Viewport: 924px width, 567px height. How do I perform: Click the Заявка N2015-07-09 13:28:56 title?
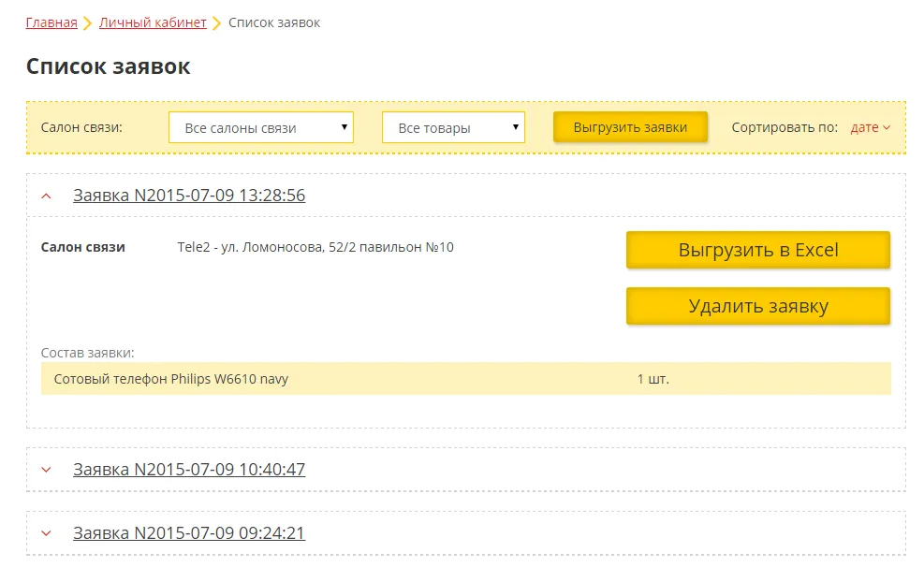189,196
